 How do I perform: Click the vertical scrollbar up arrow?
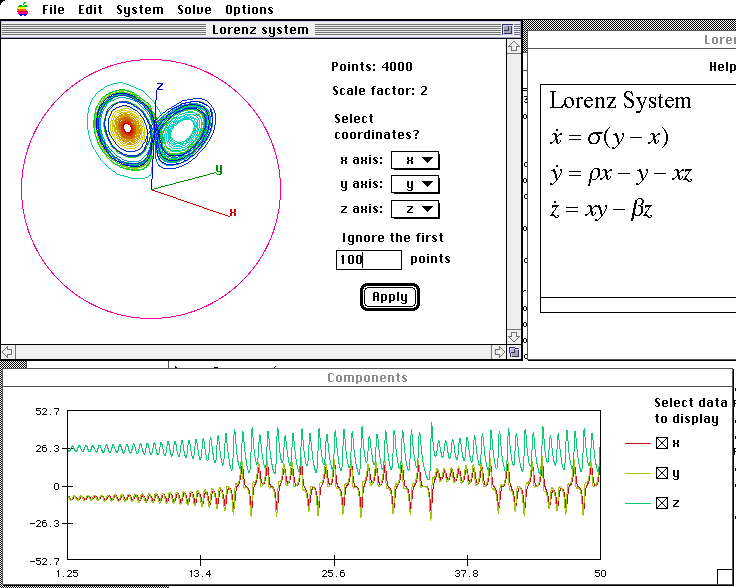[514, 46]
